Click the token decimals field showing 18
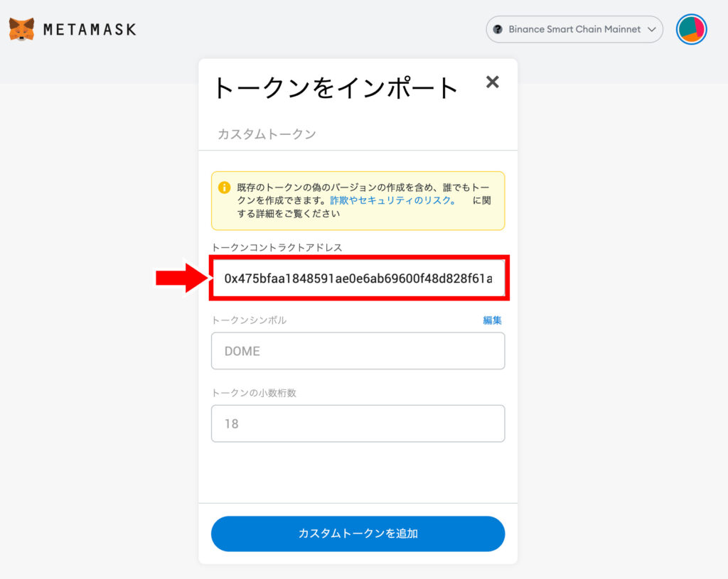 click(x=358, y=423)
